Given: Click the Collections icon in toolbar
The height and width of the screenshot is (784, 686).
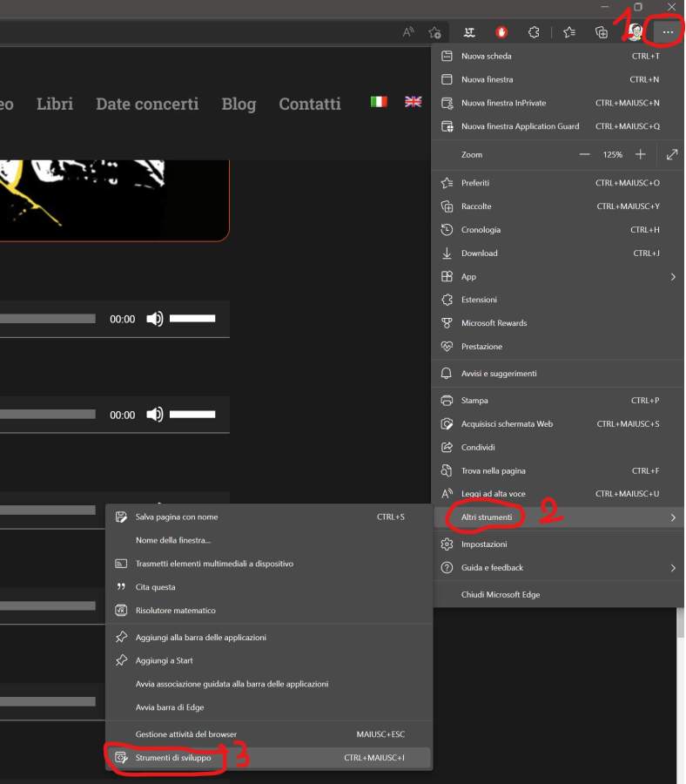Looking at the screenshot, I should [602, 32].
